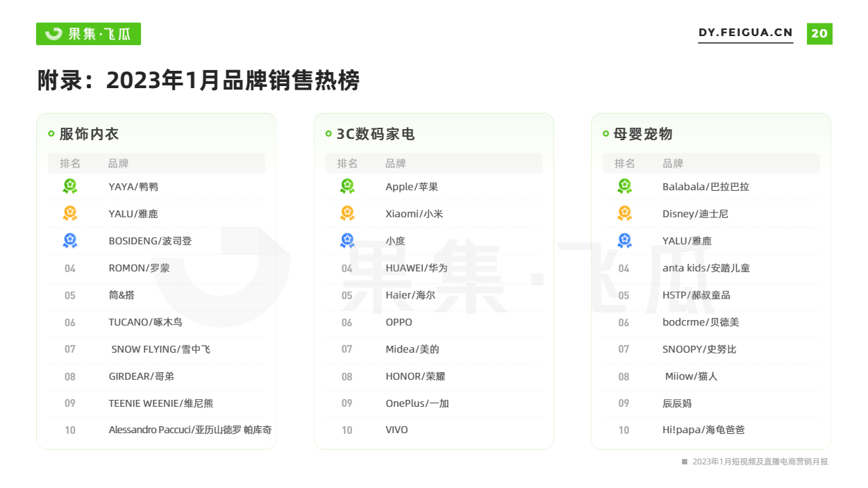This screenshot has height=488, width=868.
Task: Select the SNOOPY/史努比 row
Action: 711,349
